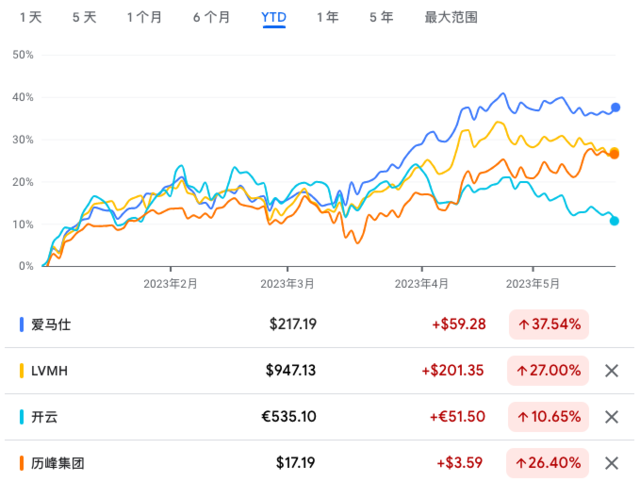
Task: Click the cyan 开云 line endpoint dot
Action: point(614,221)
